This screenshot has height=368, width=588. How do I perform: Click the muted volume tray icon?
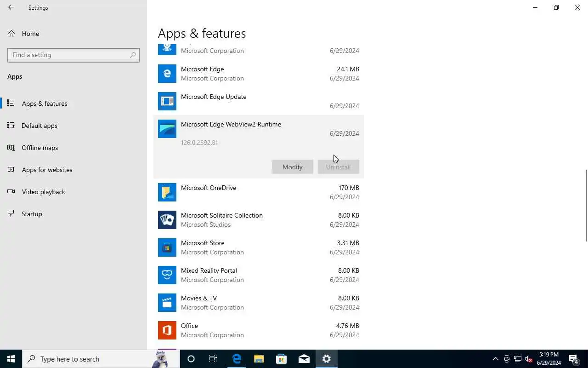point(529,359)
